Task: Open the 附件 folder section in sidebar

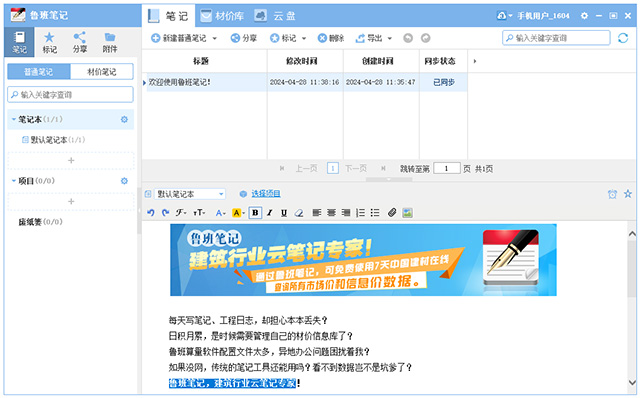Action: 110,42
